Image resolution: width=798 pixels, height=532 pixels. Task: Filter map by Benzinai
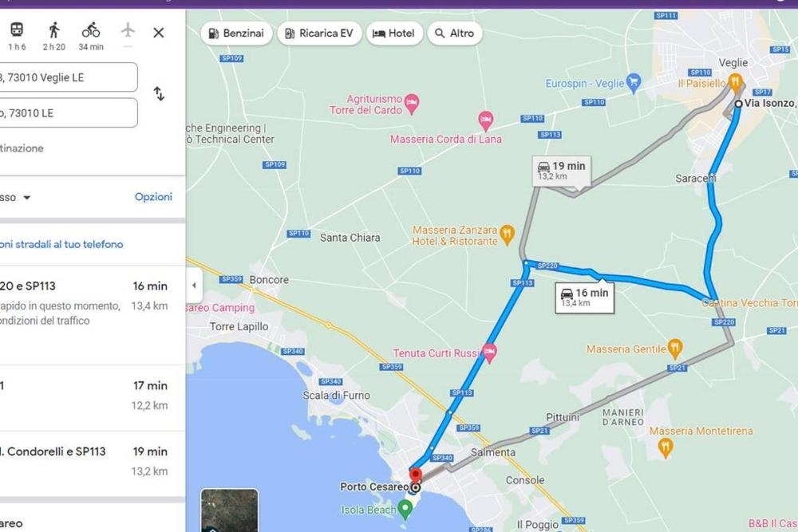pyautogui.click(x=237, y=33)
